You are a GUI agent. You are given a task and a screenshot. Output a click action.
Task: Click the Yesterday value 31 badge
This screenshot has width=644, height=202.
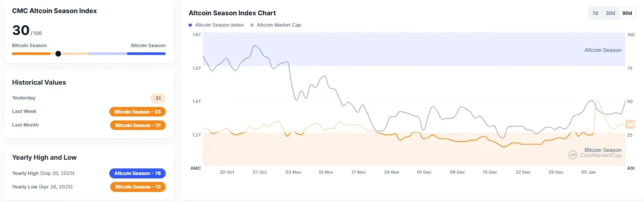158,98
